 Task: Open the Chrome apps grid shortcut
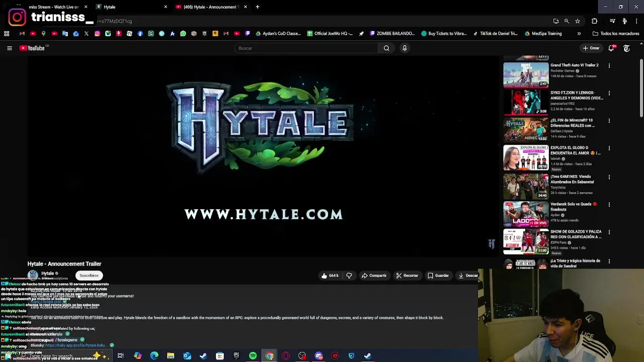click(7, 34)
